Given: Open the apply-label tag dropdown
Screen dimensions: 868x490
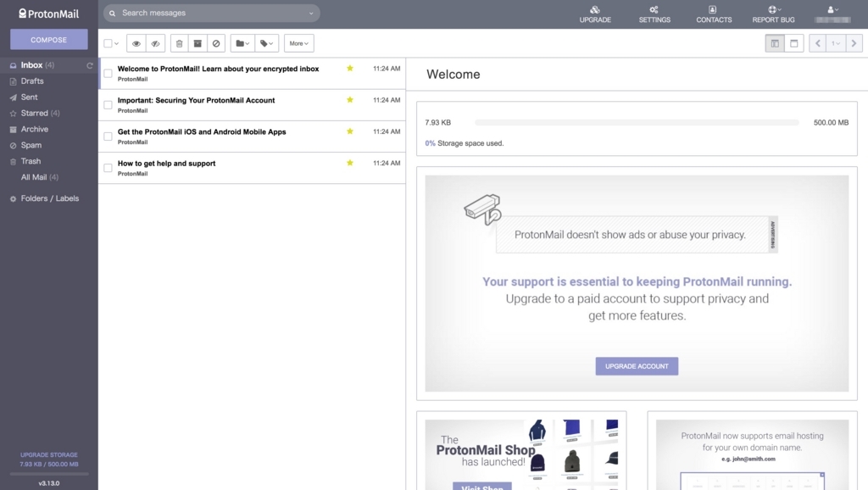Looking at the screenshot, I should pyautogui.click(x=267, y=43).
